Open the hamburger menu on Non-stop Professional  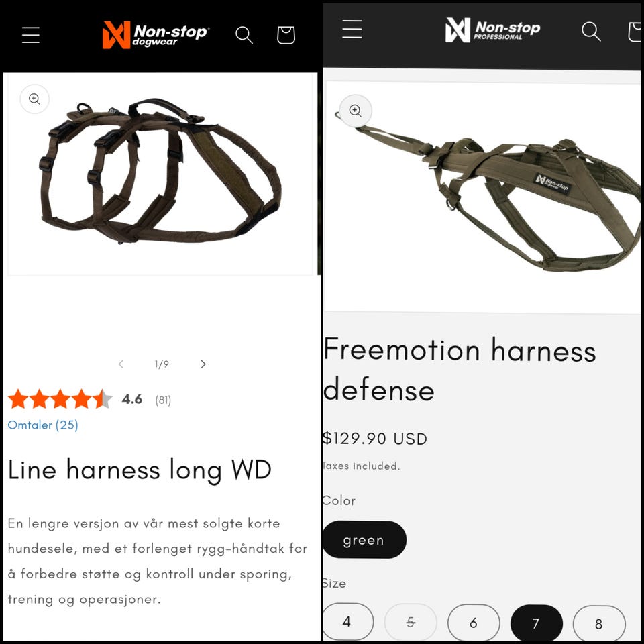pyautogui.click(x=352, y=29)
